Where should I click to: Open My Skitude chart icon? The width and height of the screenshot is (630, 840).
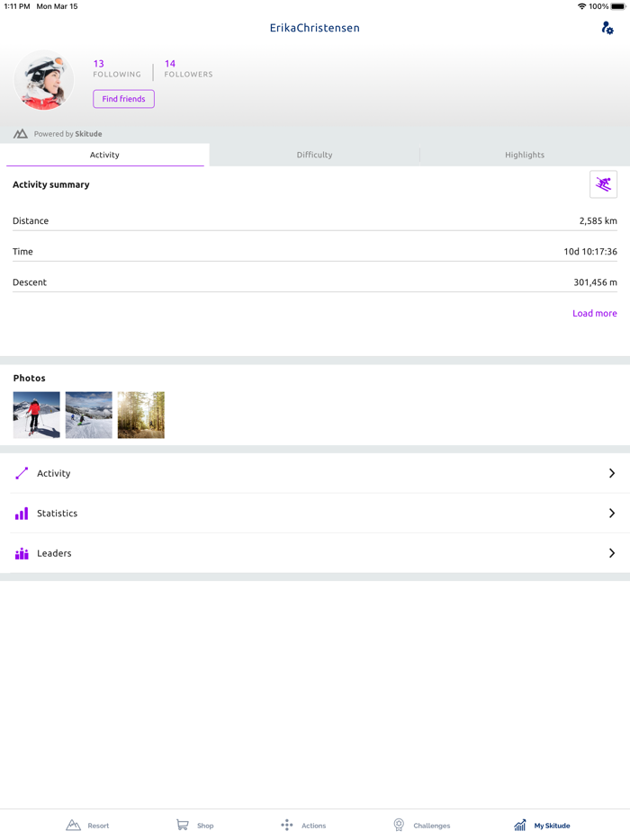pyautogui.click(x=520, y=825)
